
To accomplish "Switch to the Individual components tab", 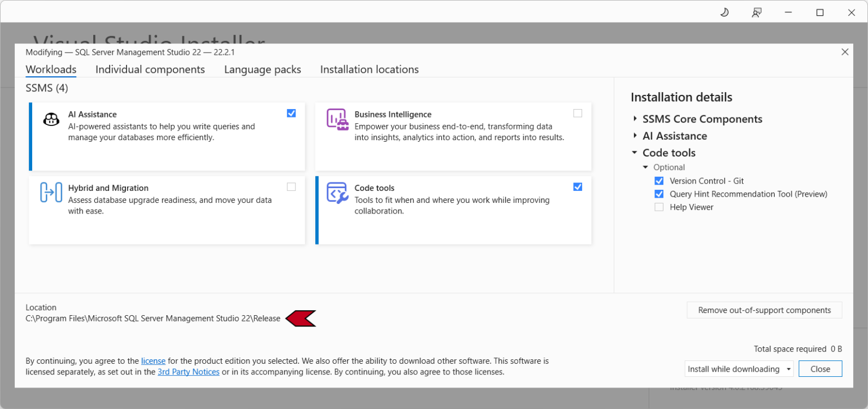I will 150,69.
